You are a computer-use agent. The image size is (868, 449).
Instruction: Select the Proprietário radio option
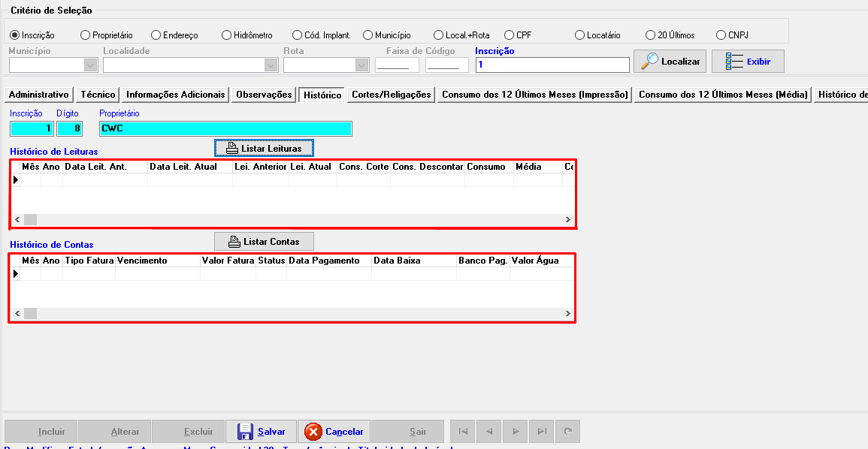click(85, 35)
